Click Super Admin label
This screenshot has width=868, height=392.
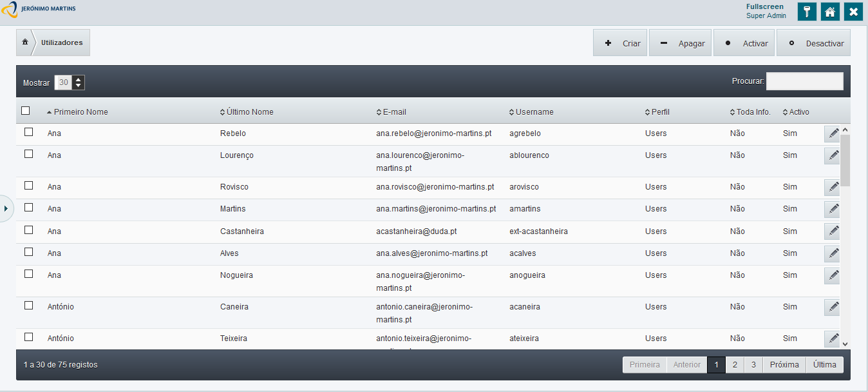point(766,16)
